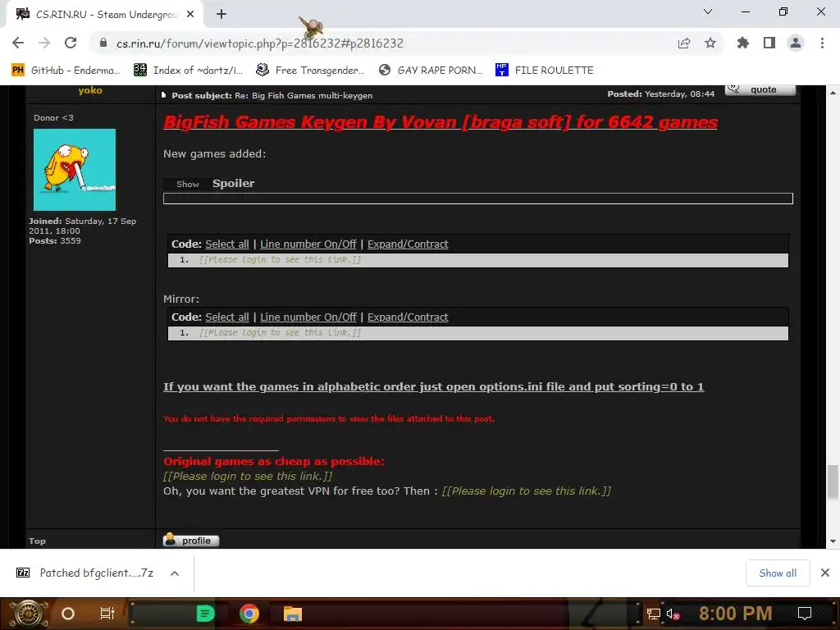Select all in the first Code box
Screen dimensions: 840x630
227,244
